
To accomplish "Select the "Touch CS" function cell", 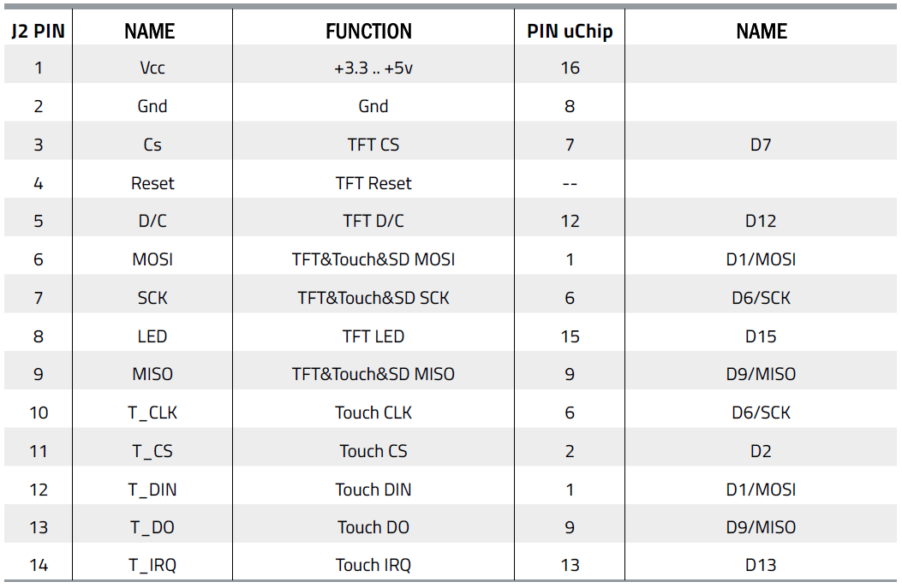I will click(x=373, y=451).
